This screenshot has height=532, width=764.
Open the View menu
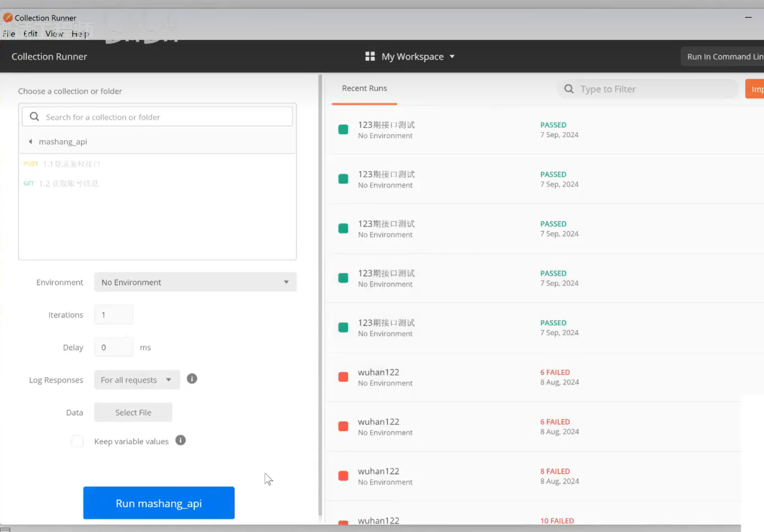pos(54,34)
